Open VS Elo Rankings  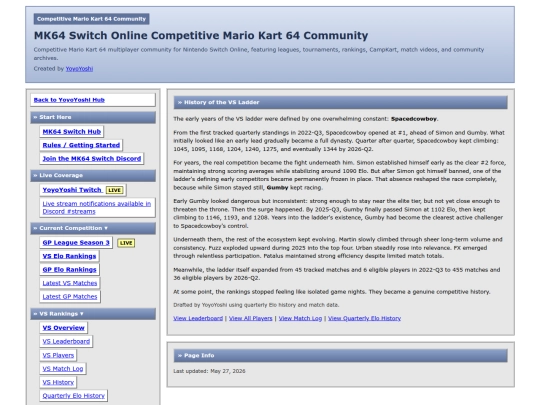coord(69,256)
